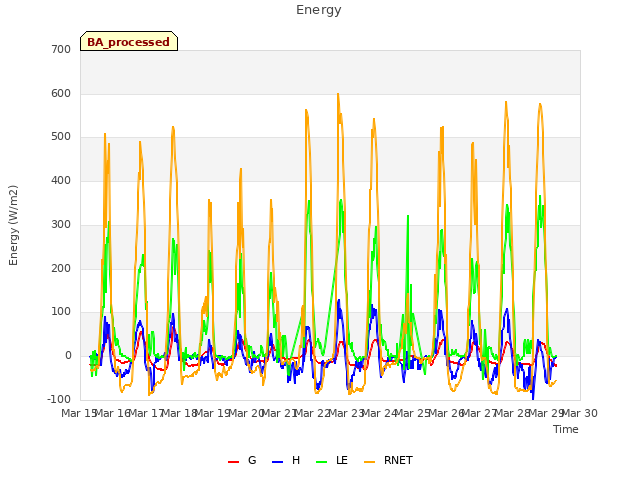Click the BA_processed label box
This screenshot has width=640, height=480.
(129, 41)
